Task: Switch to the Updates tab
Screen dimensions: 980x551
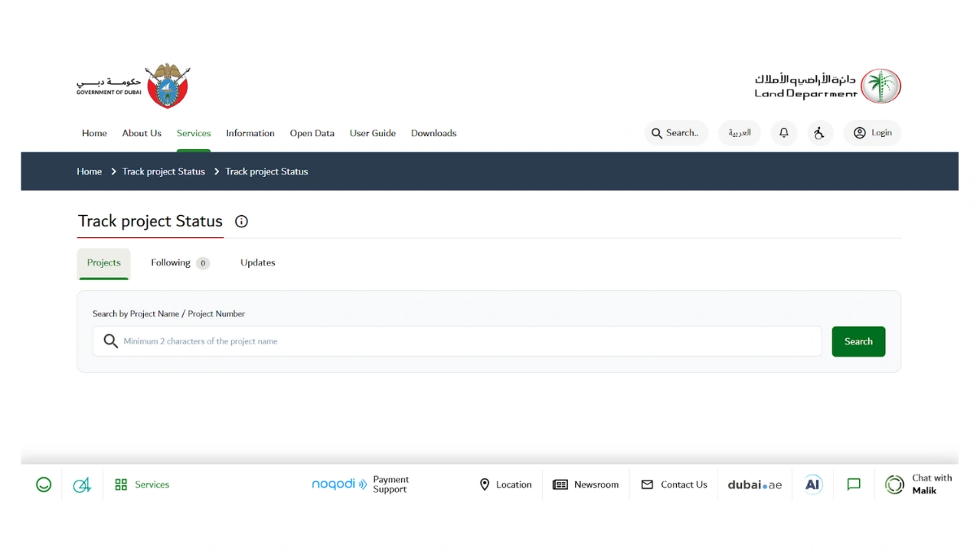Action: click(x=257, y=262)
